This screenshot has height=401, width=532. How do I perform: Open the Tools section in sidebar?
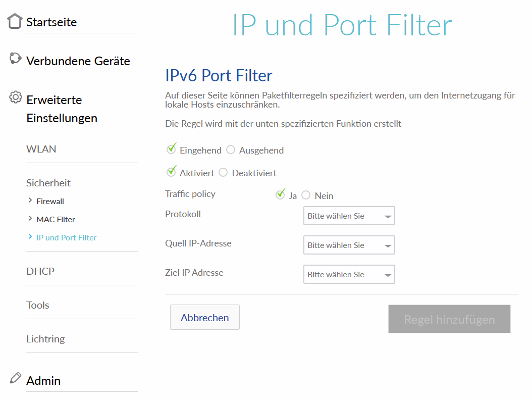point(38,305)
